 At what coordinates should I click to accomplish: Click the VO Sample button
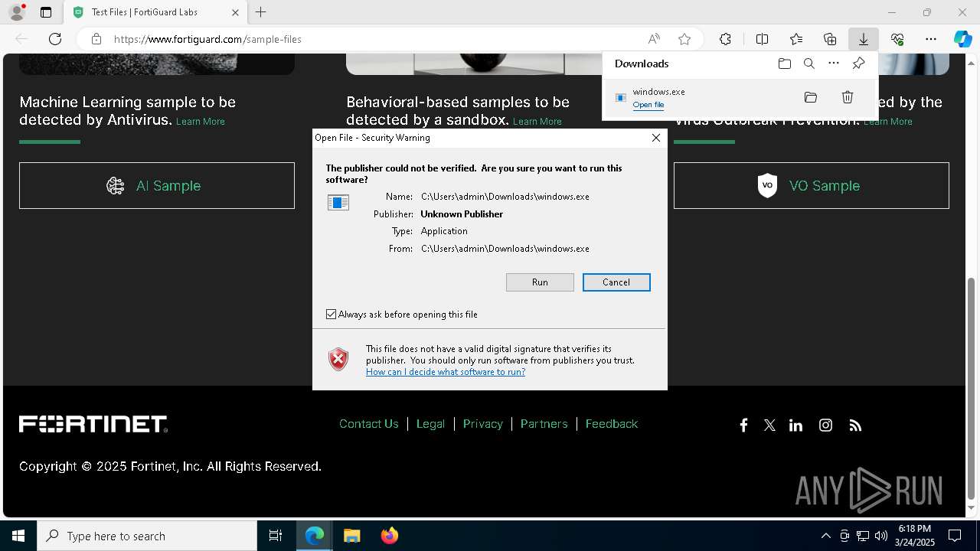click(x=812, y=185)
